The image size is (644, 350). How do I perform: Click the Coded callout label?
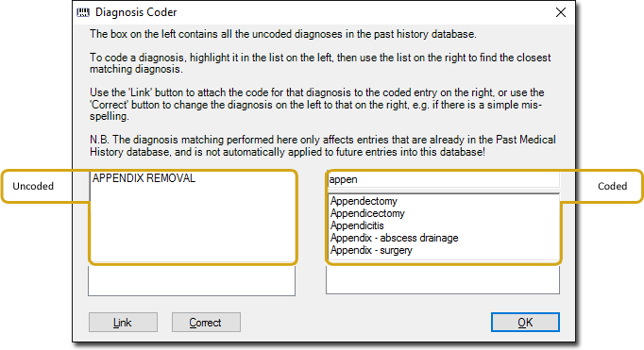tap(612, 186)
